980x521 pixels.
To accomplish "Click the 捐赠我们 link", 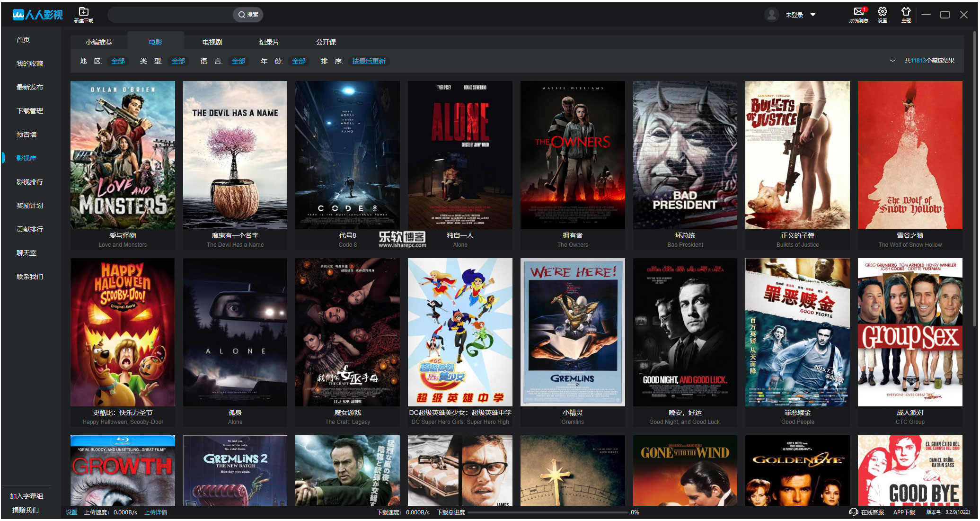I will [x=26, y=510].
